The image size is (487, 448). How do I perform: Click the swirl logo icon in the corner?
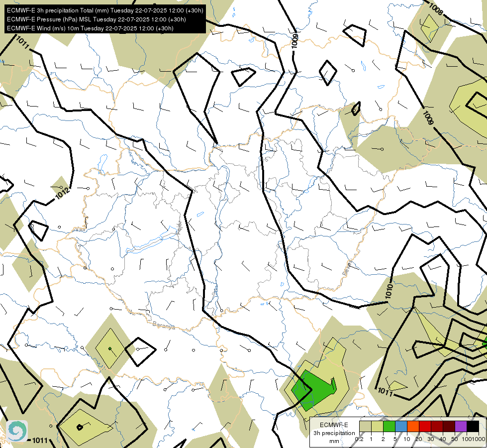[17, 431]
